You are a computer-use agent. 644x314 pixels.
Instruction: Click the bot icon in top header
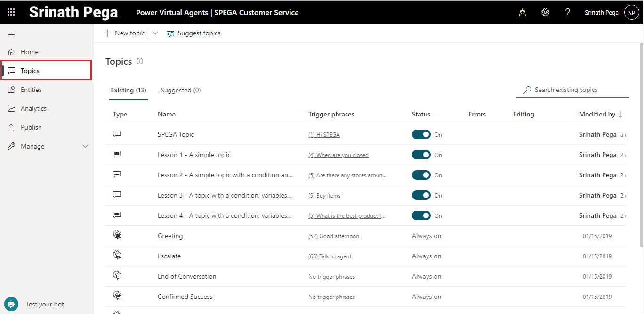523,13
